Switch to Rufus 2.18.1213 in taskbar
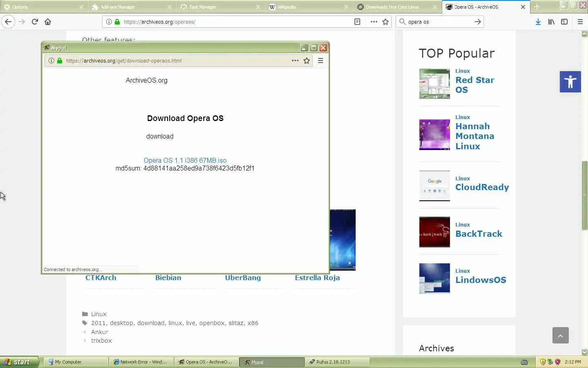588x368 pixels. tap(337, 362)
